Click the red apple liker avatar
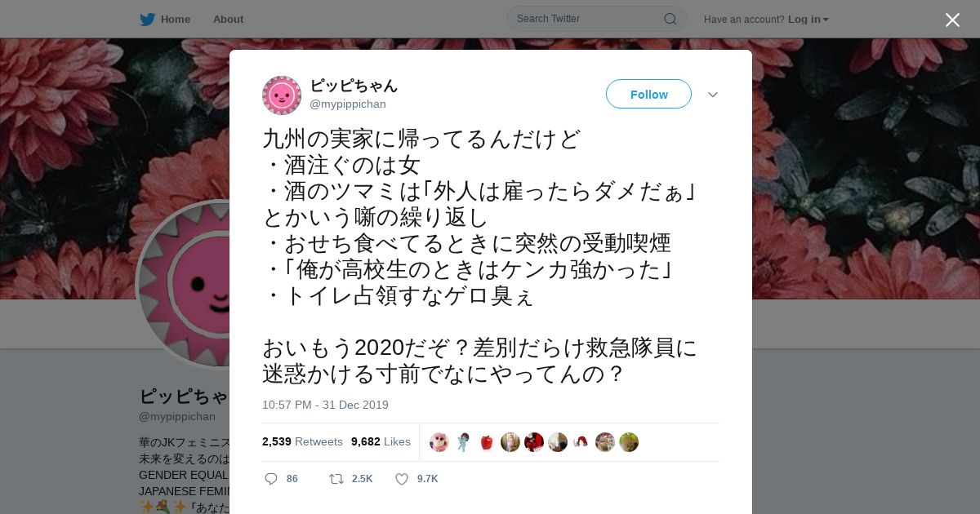Image resolution: width=980 pixels, height=514 pixels. pos(487,442)
